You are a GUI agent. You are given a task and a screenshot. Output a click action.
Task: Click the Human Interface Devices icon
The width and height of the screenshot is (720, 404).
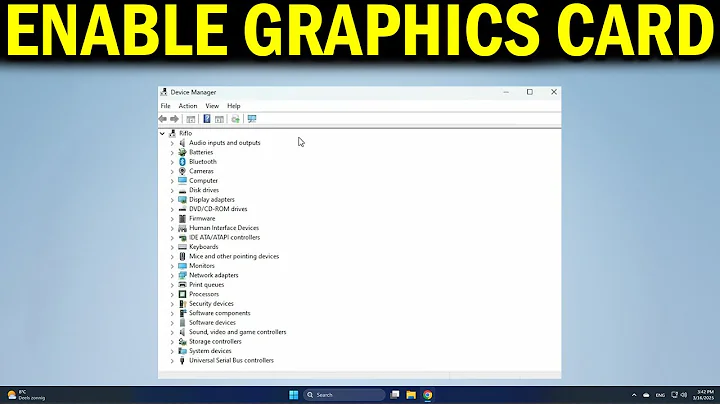point(182,228)
